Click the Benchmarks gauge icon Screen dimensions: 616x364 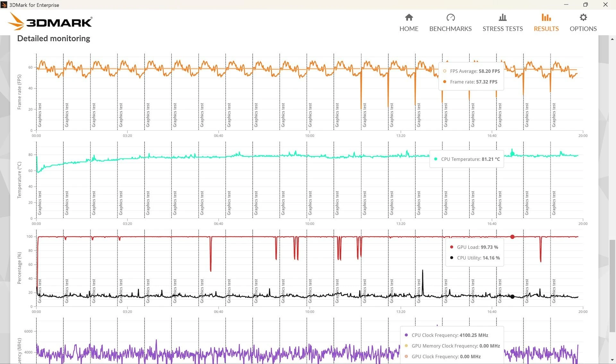point(450,17)
